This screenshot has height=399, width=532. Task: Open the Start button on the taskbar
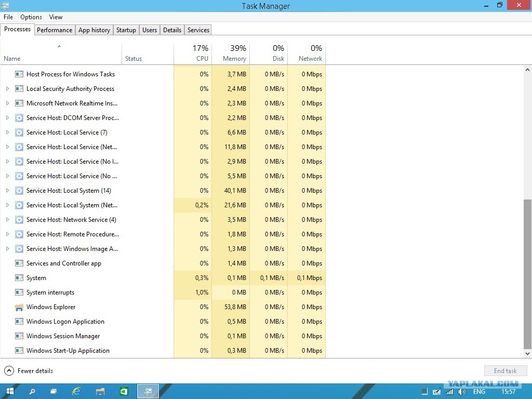[10, 391]
